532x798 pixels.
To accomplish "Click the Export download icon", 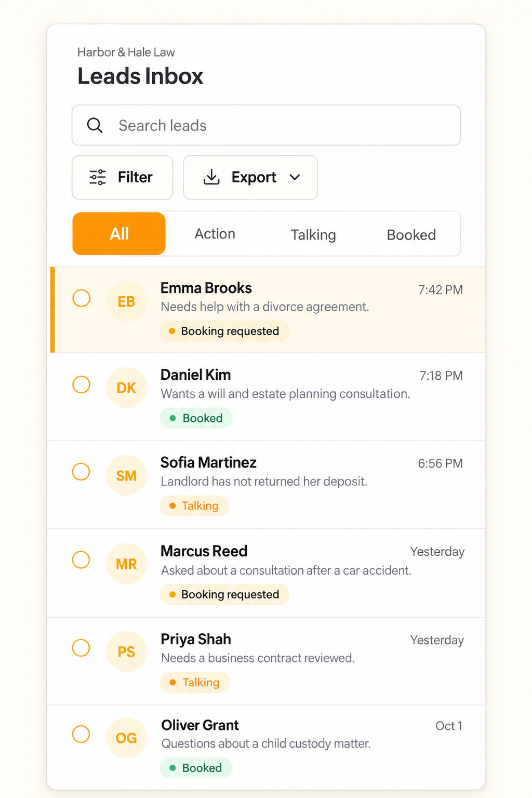I will (x=211, y=177).
